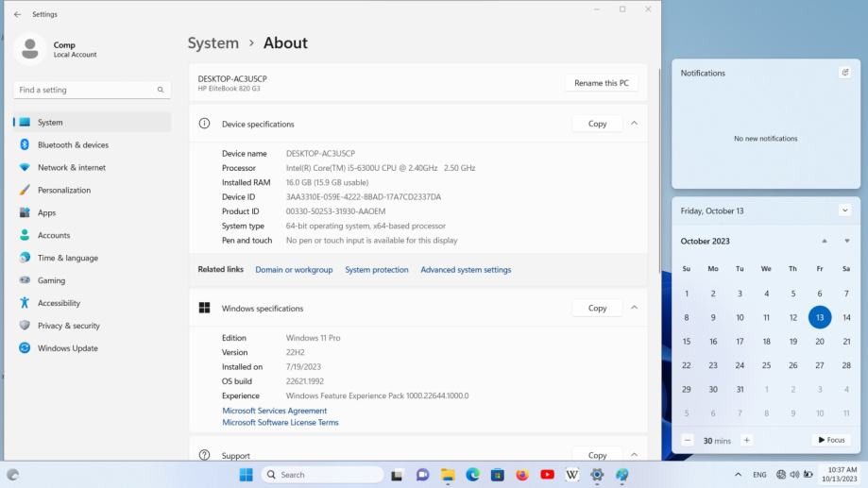
Task: Launch Firefox from the taskbar
Action: (x=522, y=475)
